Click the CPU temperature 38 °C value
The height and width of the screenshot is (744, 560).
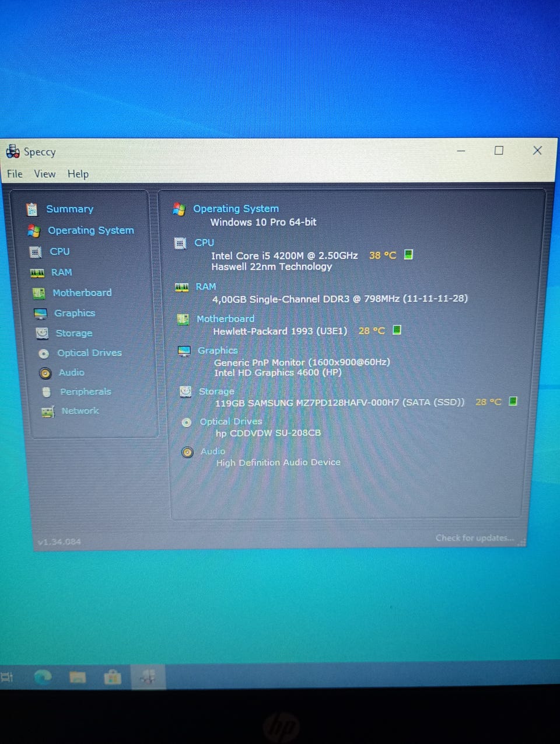coord(383,256)
